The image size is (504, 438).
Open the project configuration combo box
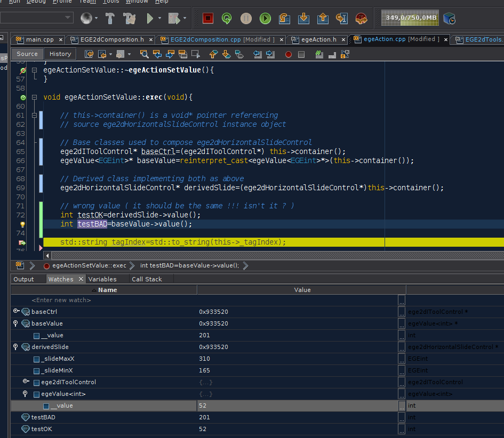tap(36, 18)
